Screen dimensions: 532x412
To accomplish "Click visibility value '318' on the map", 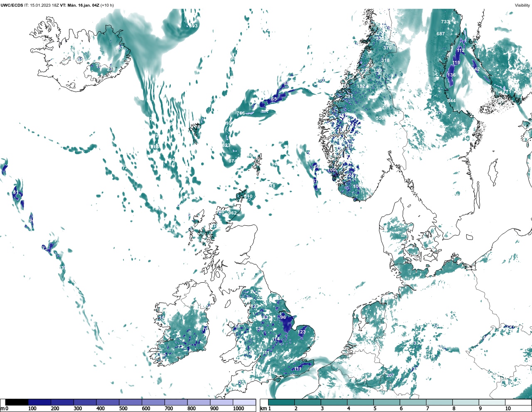I will click(x=385, y=60).
